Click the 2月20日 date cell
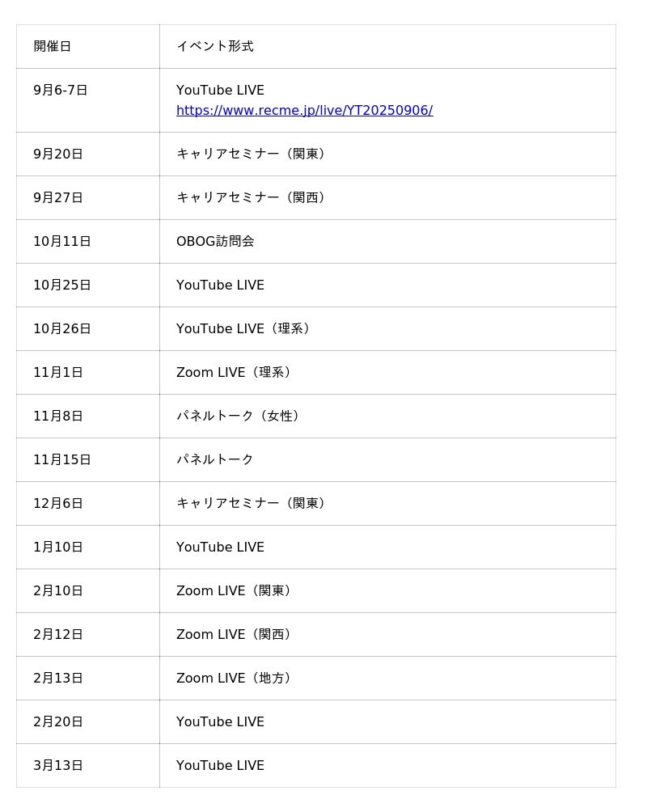Image resolution: width=647 pixels, height=812 pixels. 87,722
